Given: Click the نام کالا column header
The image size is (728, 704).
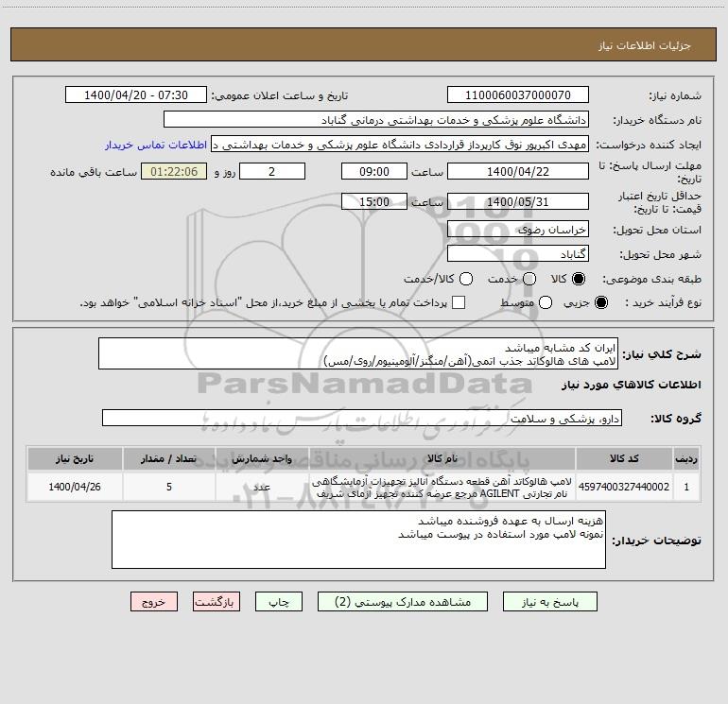Looking at the screenshot, I should click(442, 458).
